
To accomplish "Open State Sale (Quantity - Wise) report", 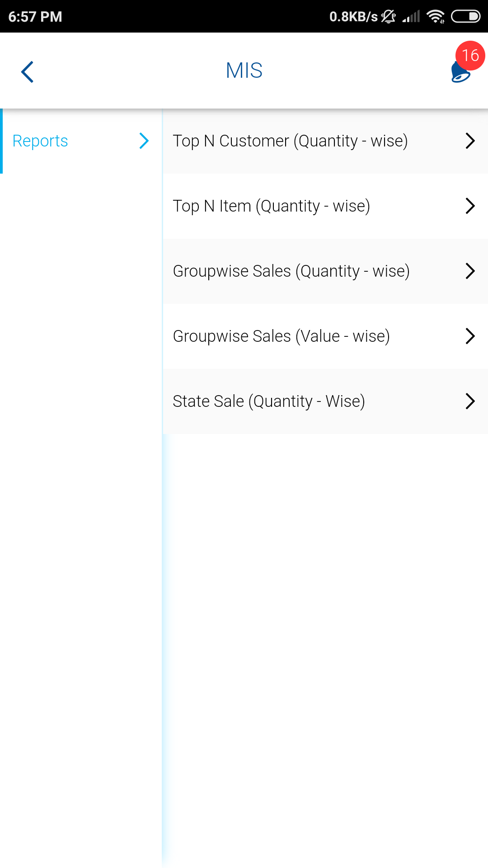I will (269, 401).
